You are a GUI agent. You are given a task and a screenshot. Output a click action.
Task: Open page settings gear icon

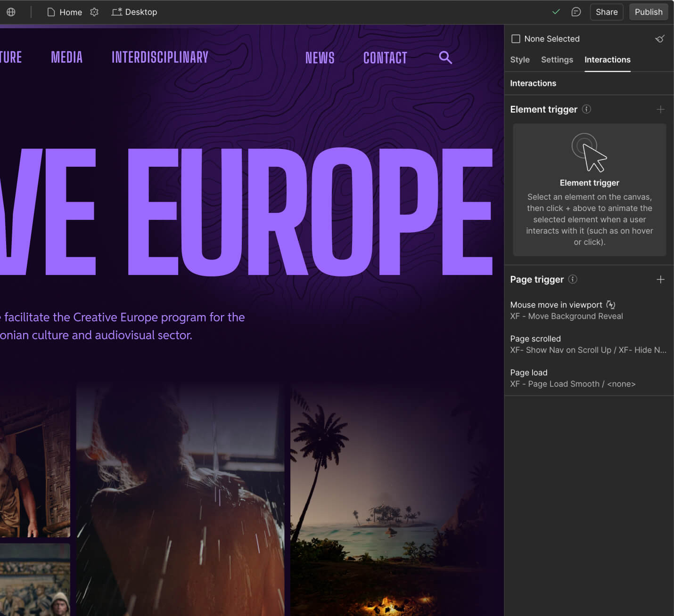(94, 12)
